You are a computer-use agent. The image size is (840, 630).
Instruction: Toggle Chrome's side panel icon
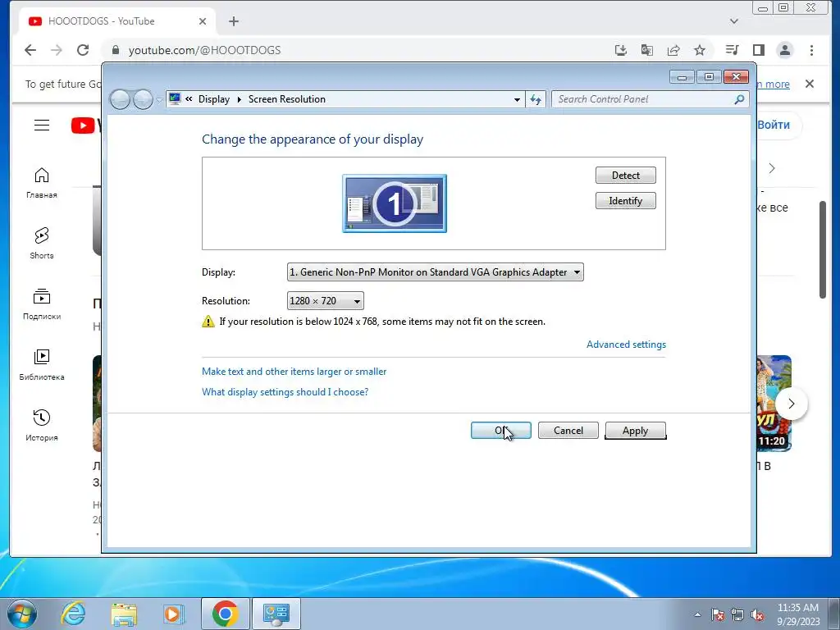759,50
